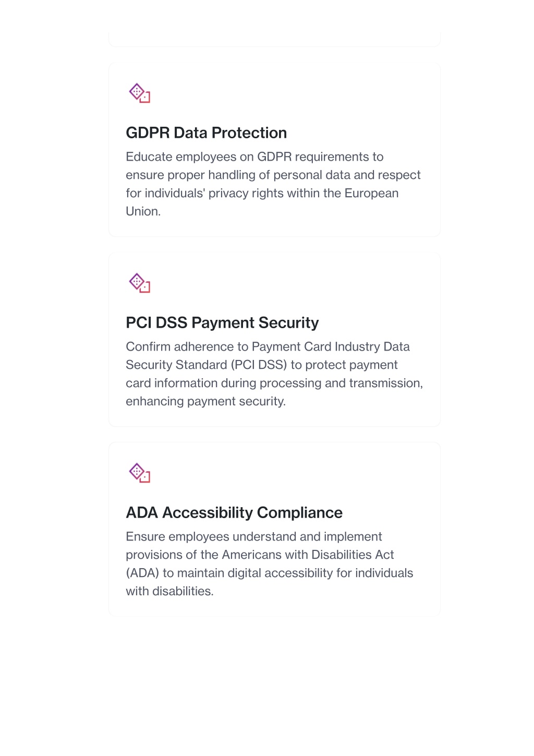Select the GDPR description starting 'Educate employees'
The height and width of the screenshot is (756, 534).
click(273, 184)
